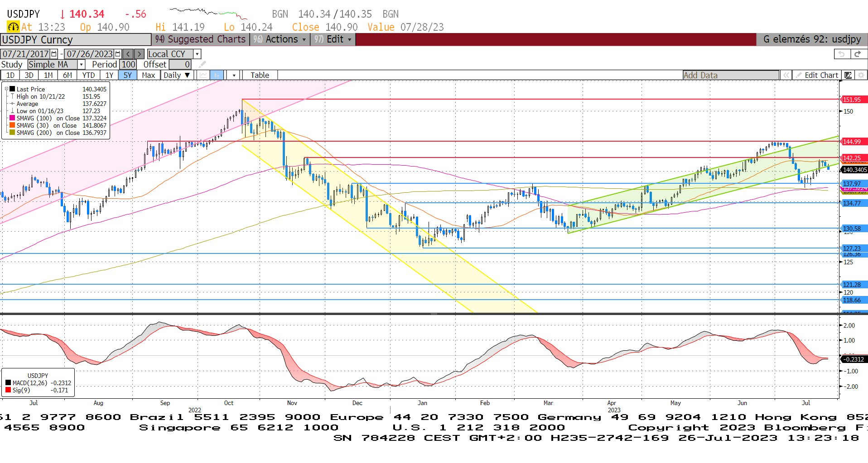
Task: Click the Edit Chart button
Action: (x=817, y=75)
